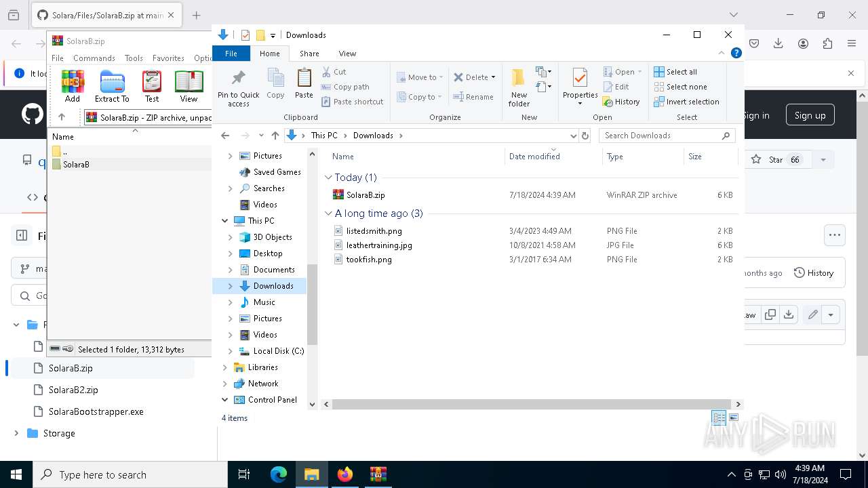868x488 pixels.
Task: Select SolaraB.zip file in Downloads
Action: click(366, 195)
